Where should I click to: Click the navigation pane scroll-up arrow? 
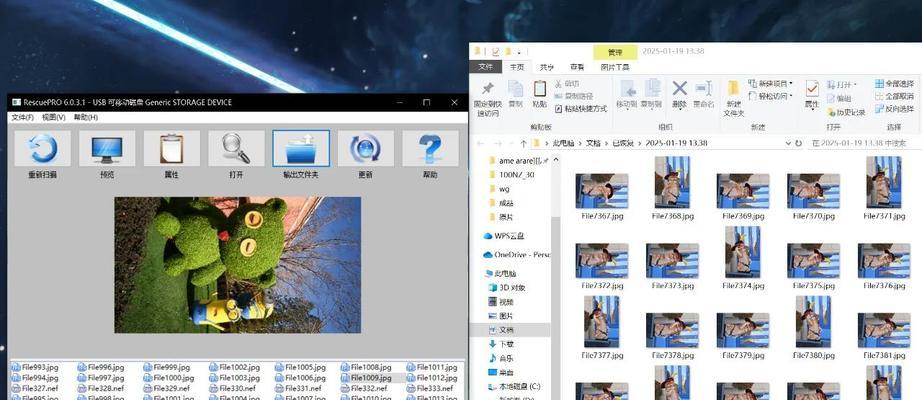point(555,160)
